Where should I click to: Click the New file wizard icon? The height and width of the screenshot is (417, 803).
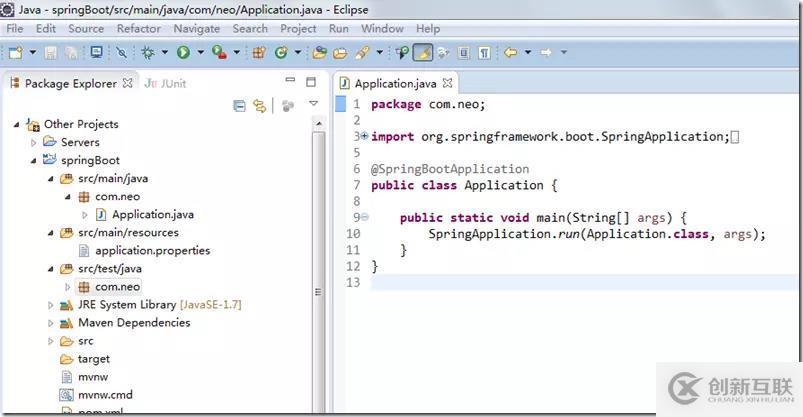pos(15,52)
